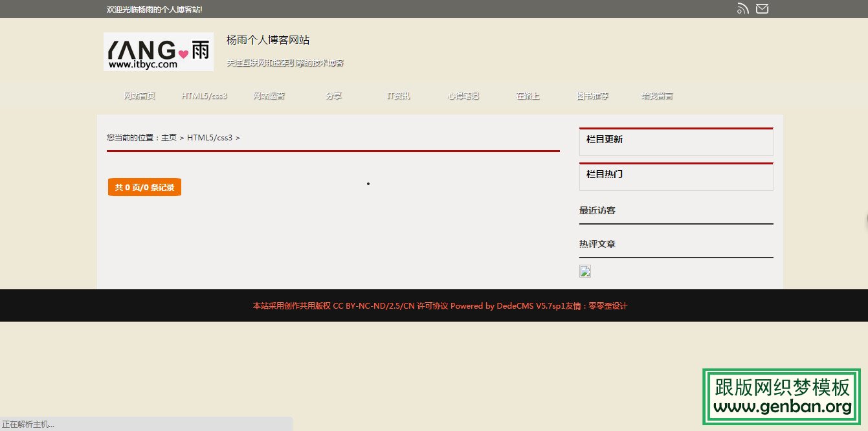Select 分享 from the navigation bar
Image resolution: width=868 pixels, height=431 pixels.
click(x=333, y=95)
